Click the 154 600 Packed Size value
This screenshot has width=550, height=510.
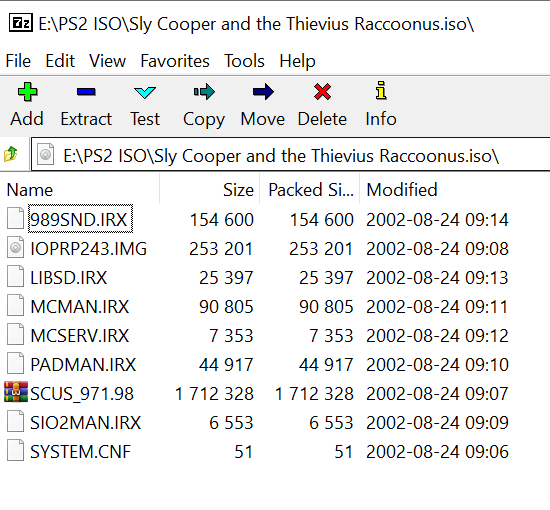321,220
